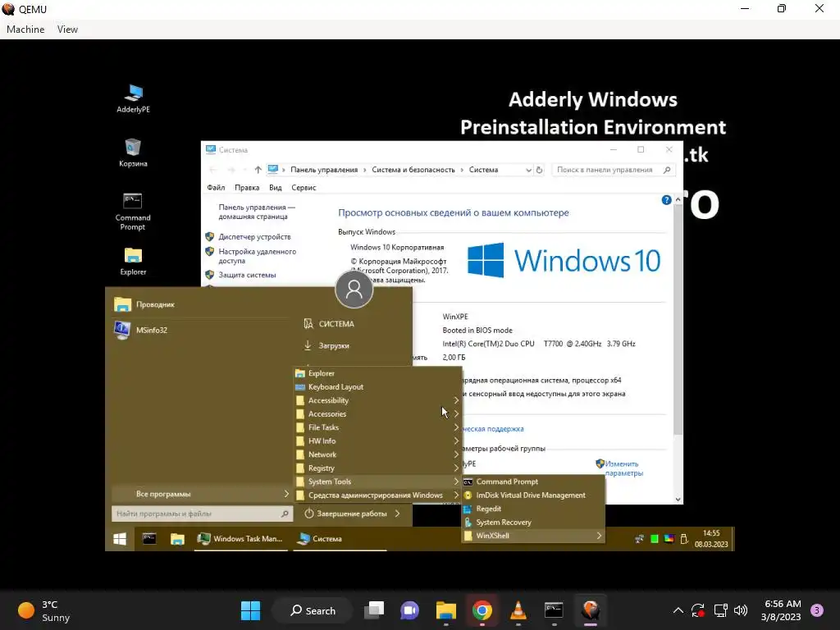This screenshot has width=840, height=630.
Task: Open QEMU View menu
Action: point(67,30)
